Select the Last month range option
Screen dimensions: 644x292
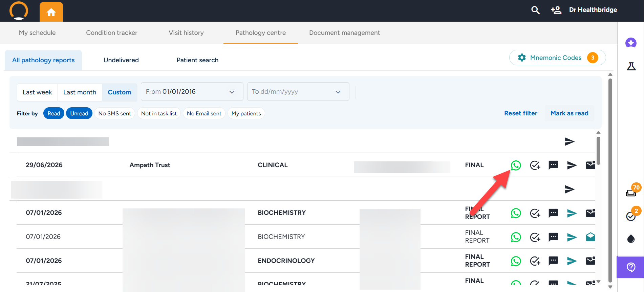(80, 92)
